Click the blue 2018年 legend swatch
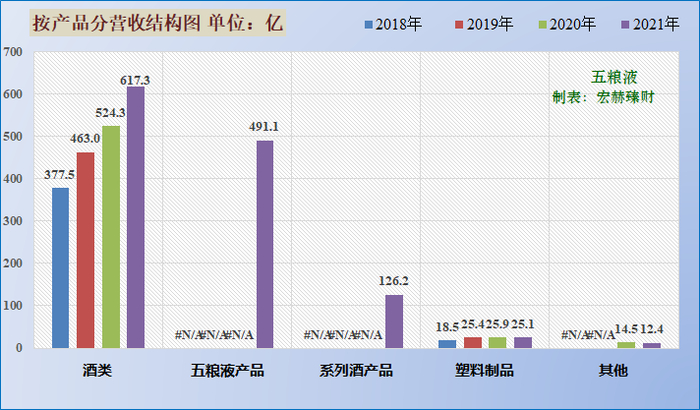 (x=368, y=25)
